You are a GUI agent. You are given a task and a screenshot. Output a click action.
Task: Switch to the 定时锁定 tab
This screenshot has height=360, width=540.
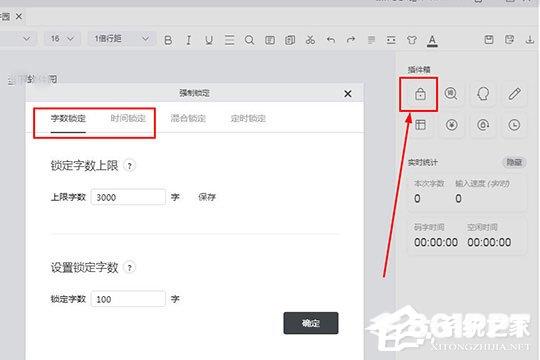(248, 119)
